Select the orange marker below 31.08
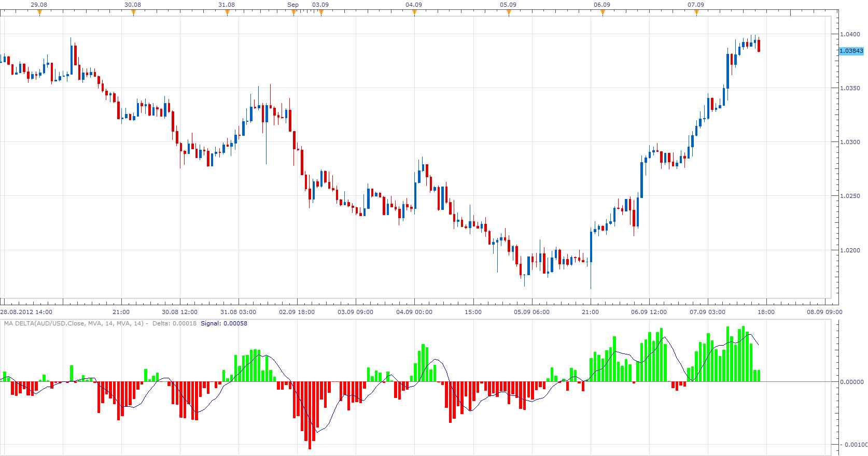The image size is (868, 456). tap(227, 13)
